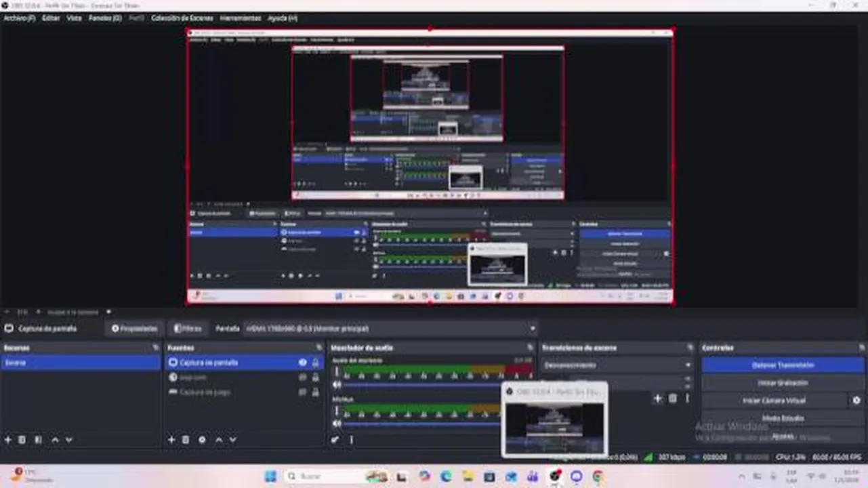Image resolution: width=868 pixels, height=488 pixels.
Task: Toggle lock on the second source in Fuentes
Action: (x=315, y=378)
